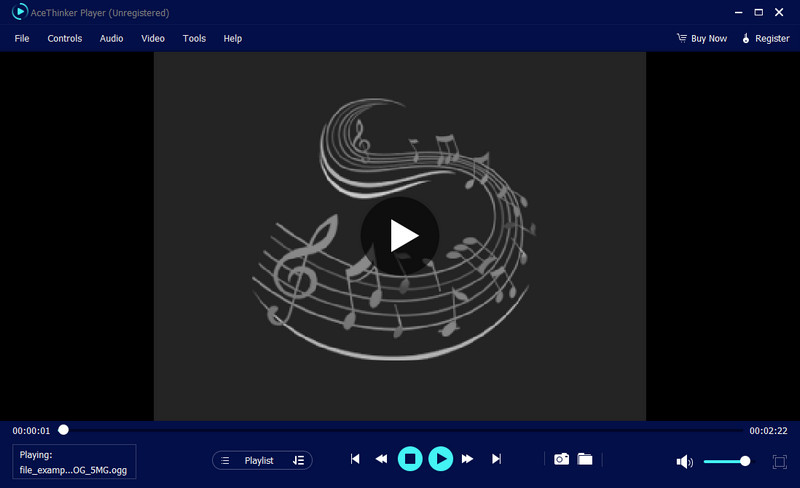
Task: Open the Help menu
Action: tap(233, 38)
